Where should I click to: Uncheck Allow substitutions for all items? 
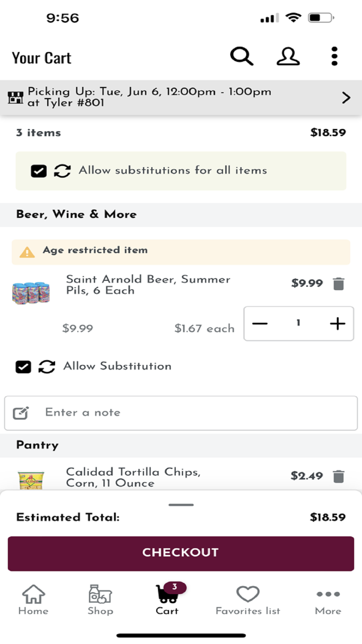click(39, 171)
